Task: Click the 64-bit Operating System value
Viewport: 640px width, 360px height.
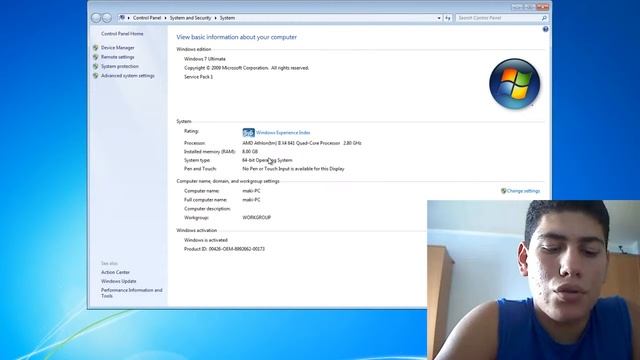Action: (267, 160)
